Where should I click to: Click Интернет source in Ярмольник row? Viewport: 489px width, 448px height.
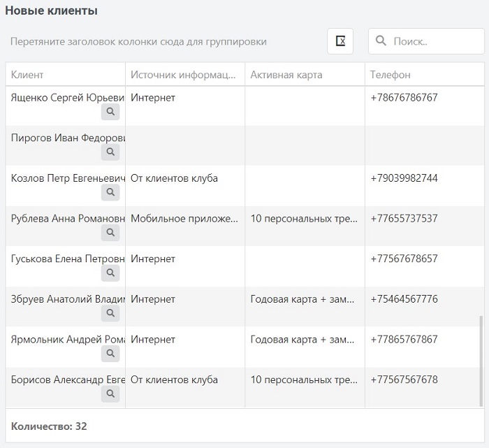click(153, 339)
